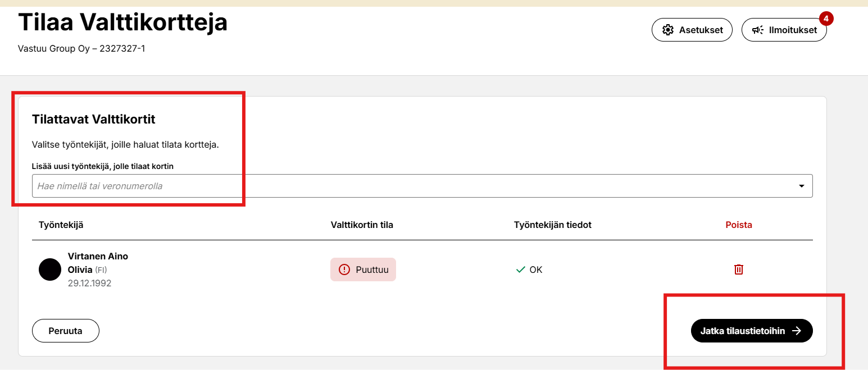Click the megaphone icon in Ilmoitukset
Viewport: 868px width, 370px height.
point(758,30)
